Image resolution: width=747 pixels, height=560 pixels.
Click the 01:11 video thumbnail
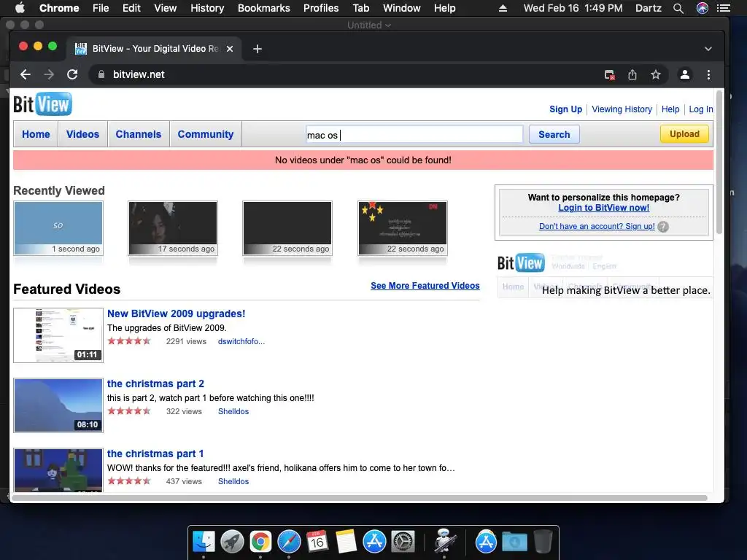tap(58, 335)
